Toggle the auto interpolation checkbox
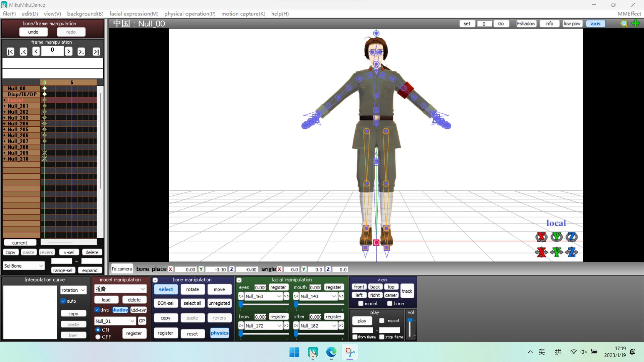The image size is (644, 362). (63, 301)
